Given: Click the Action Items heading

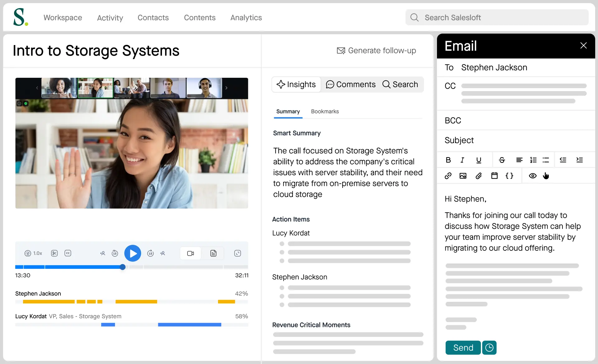Looking at the screenshot, I should (291, 219).
